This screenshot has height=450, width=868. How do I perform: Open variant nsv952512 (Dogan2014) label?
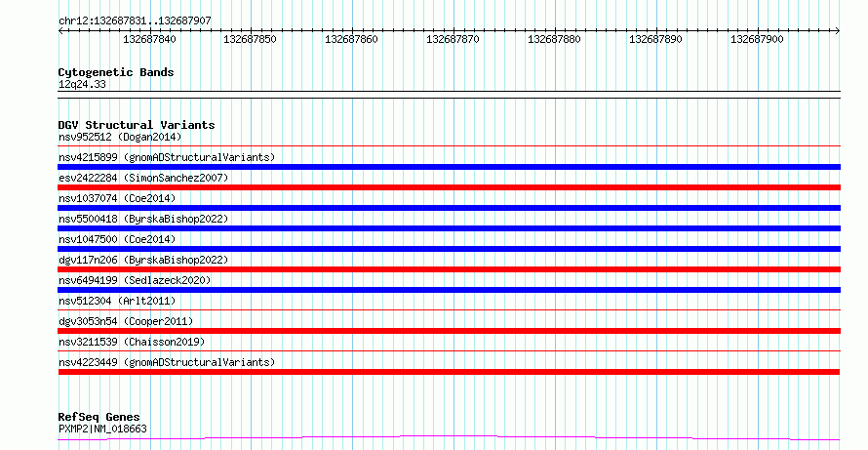coord(120,137)
